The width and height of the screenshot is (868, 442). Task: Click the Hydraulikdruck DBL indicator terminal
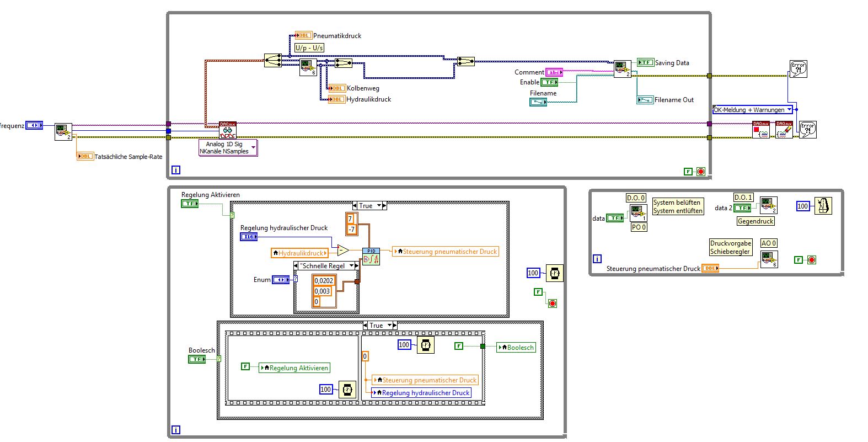(x=336, y=99)
